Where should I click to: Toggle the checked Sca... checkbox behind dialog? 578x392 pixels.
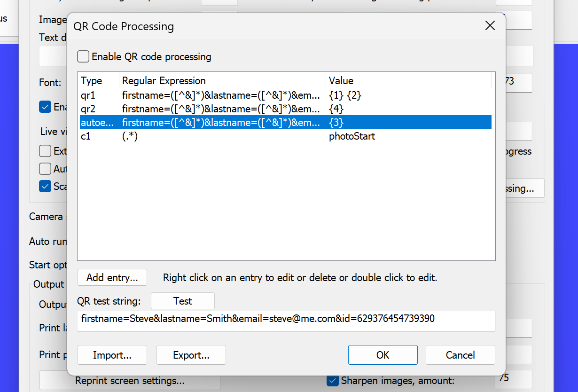point(45,186)
